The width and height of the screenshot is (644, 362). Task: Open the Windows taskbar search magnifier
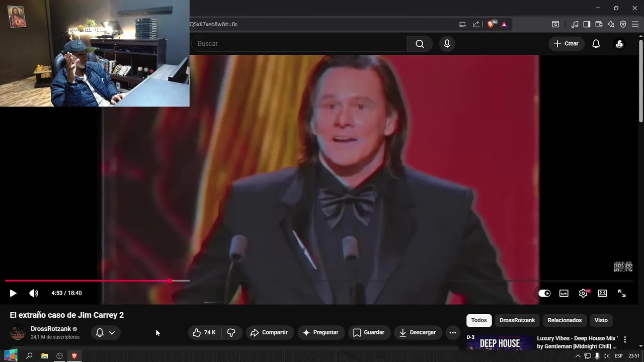[29, 356]
